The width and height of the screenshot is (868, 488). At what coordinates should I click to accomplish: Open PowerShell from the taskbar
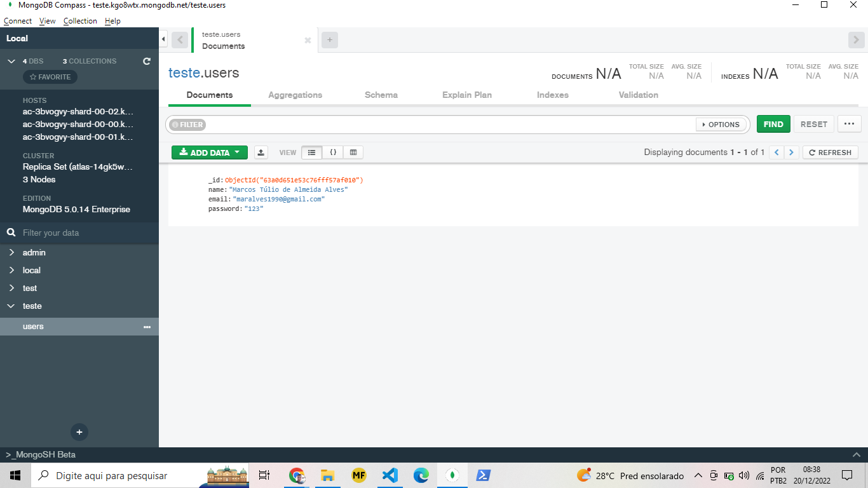click(483, 475)
